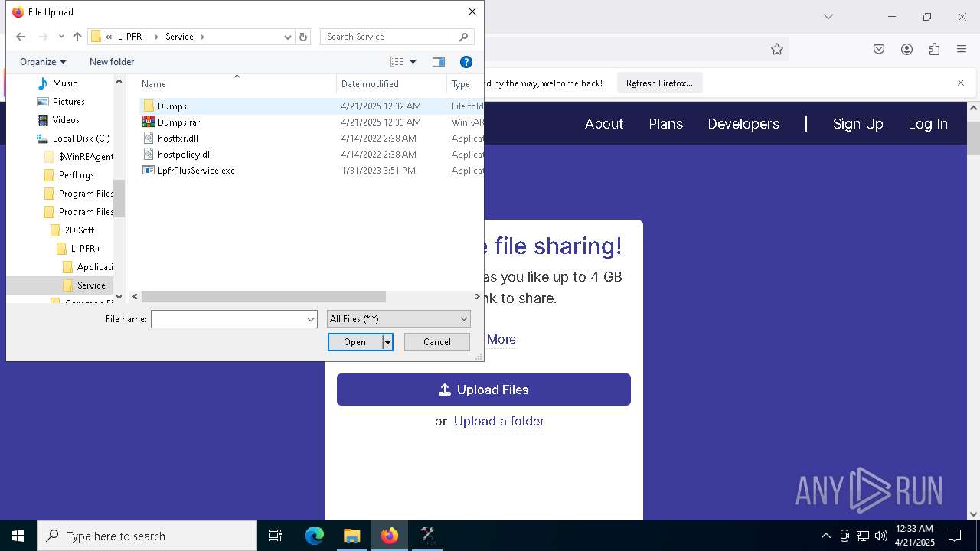Screen dimensions: 980x551
Task: Show the preview pane
Action: coord(439,62)
